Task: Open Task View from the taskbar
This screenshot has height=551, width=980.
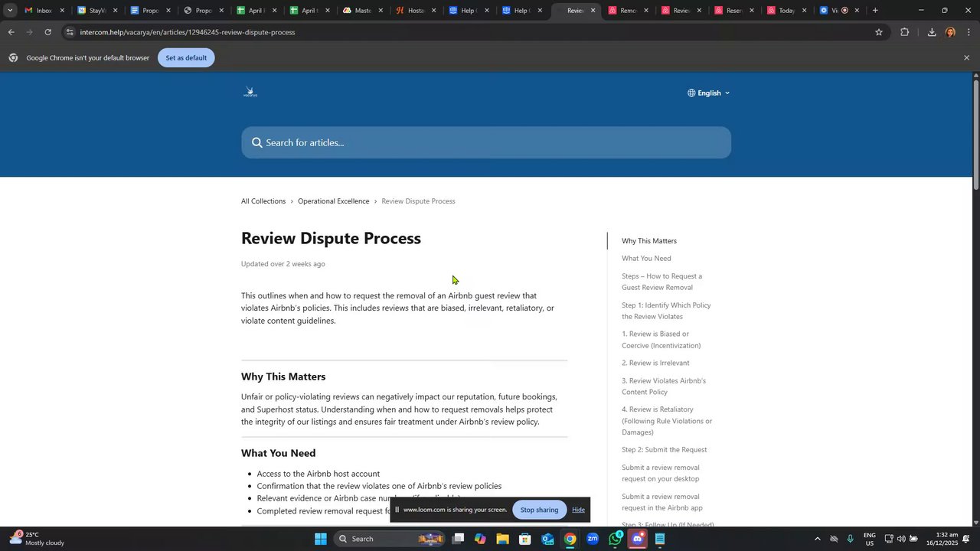Action: coord(458,539)
